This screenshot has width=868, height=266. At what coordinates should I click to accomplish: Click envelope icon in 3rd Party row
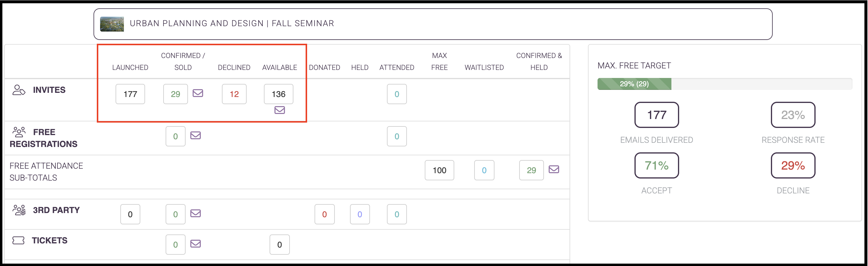(x=195, y=213)
